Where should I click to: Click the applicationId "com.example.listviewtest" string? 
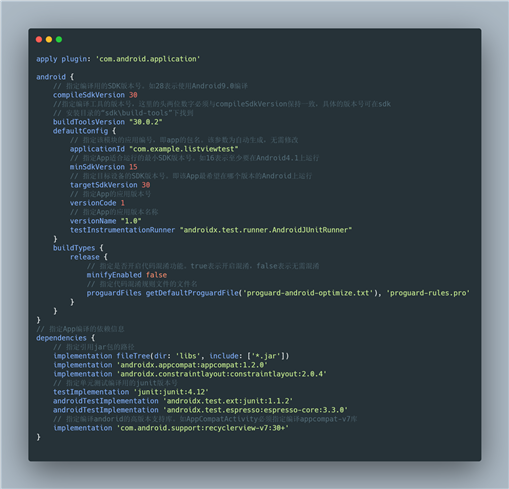(184, 149)
